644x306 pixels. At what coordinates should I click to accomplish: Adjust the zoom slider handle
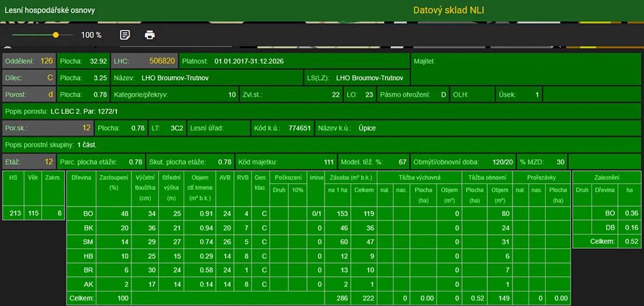click(x=56, y=35)
